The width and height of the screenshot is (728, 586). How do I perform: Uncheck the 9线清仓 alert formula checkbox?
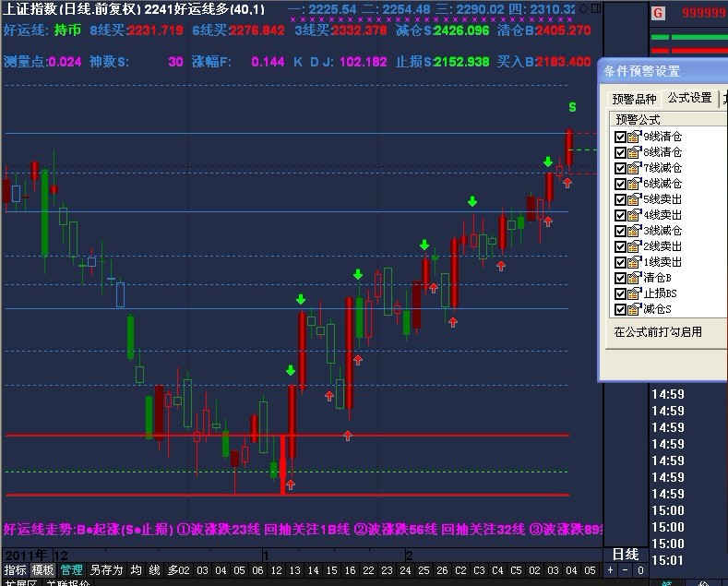click(x=620, y=137)
